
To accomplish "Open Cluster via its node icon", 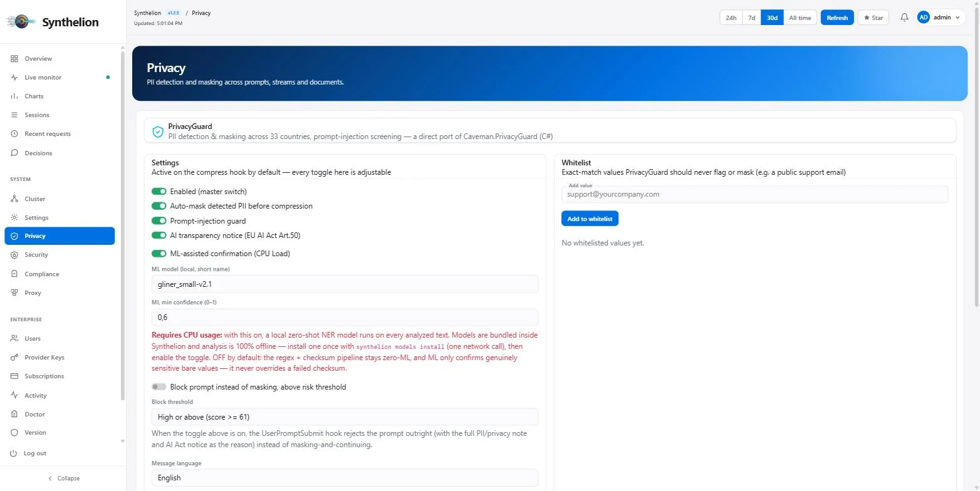I will [x=14, y=199].
